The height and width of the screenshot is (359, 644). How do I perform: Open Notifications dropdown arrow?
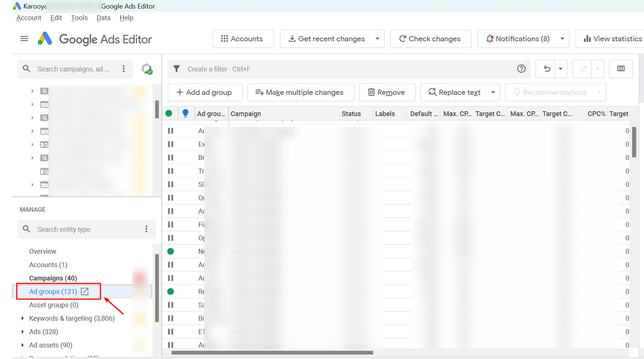click(562, 39)
